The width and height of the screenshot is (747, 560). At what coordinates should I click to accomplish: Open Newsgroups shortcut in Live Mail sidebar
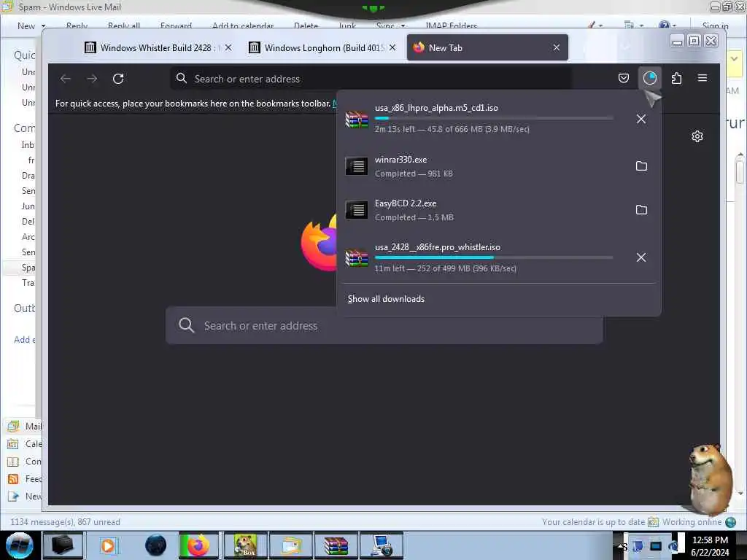pyautogui.click(x=24, y=497)
